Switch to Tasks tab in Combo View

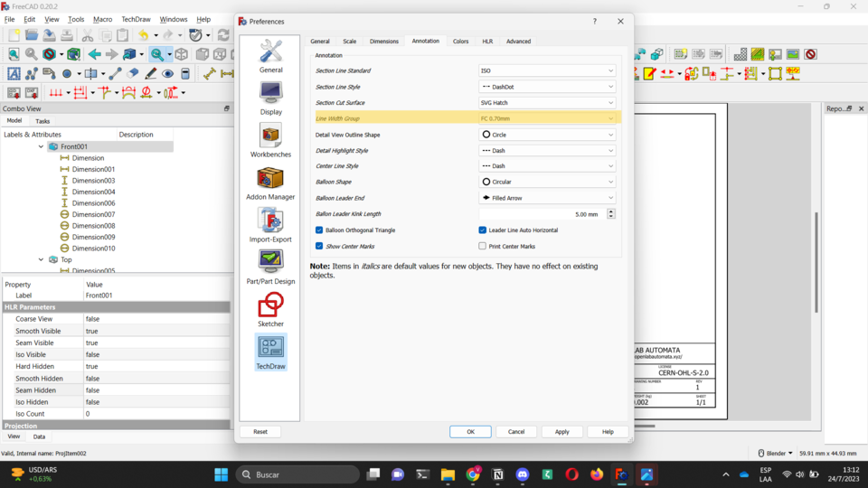pyautogui.click(x=42, y=121)
